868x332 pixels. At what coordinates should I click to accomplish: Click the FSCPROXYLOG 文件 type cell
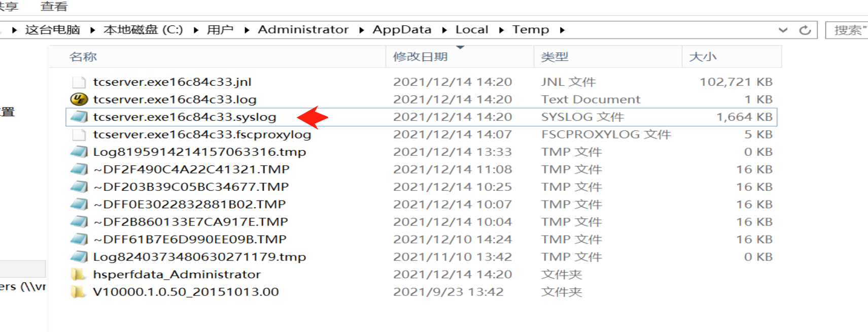(606, 135)
